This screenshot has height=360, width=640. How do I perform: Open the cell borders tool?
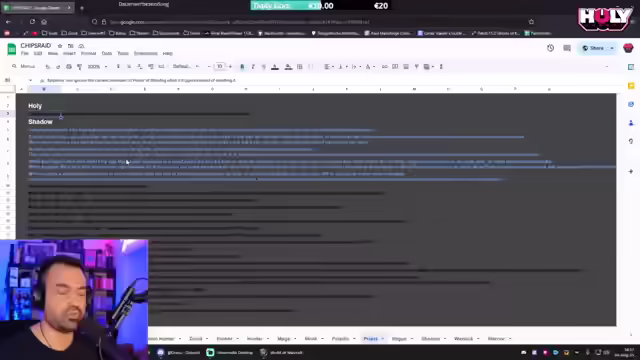coord(300,67)
